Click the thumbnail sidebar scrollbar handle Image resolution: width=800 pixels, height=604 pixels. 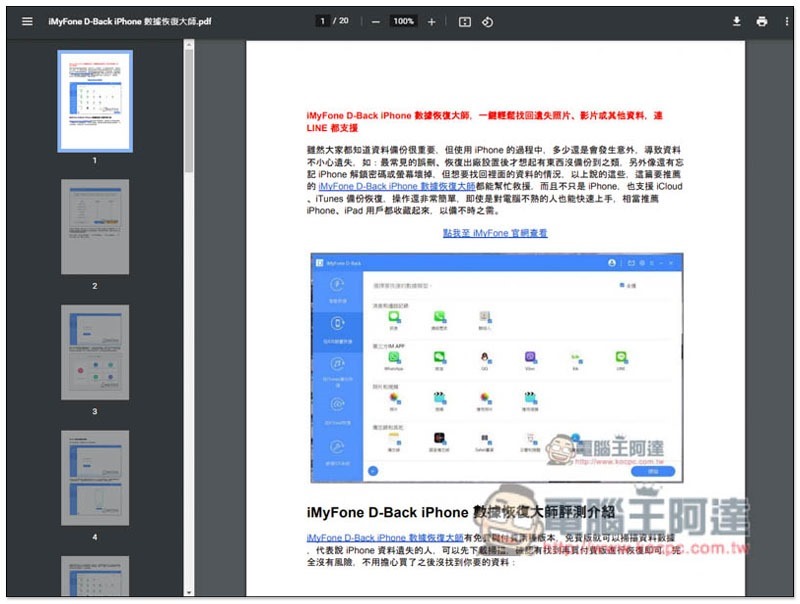click(189, 110)
